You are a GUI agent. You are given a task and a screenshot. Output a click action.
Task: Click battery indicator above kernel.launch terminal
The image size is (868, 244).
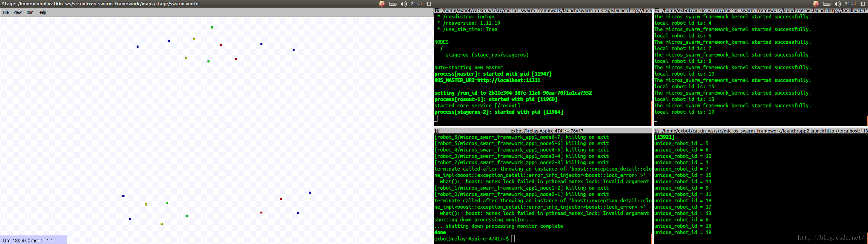point(827,4)
